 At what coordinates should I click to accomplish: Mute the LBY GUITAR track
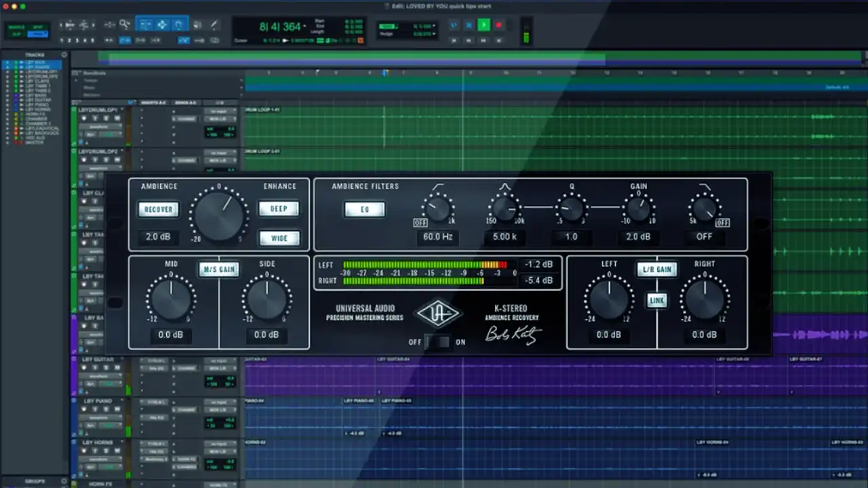click(117, 368)
